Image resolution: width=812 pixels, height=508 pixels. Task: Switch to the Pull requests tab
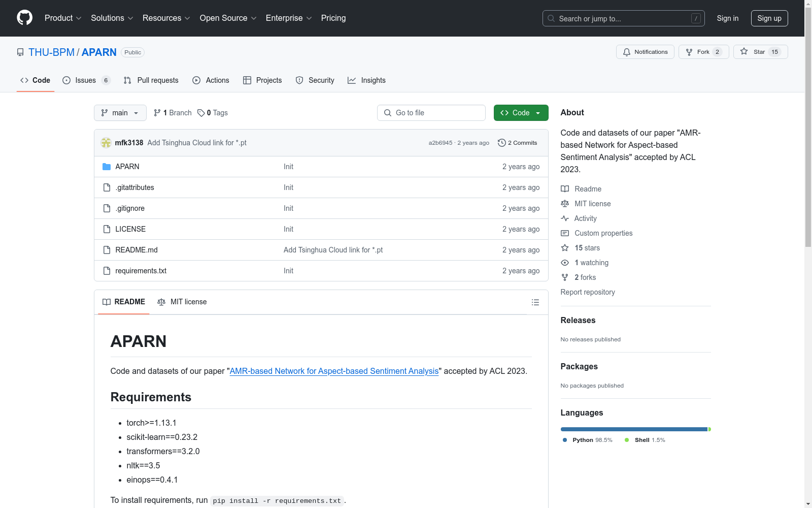click(x=151, y=80)
